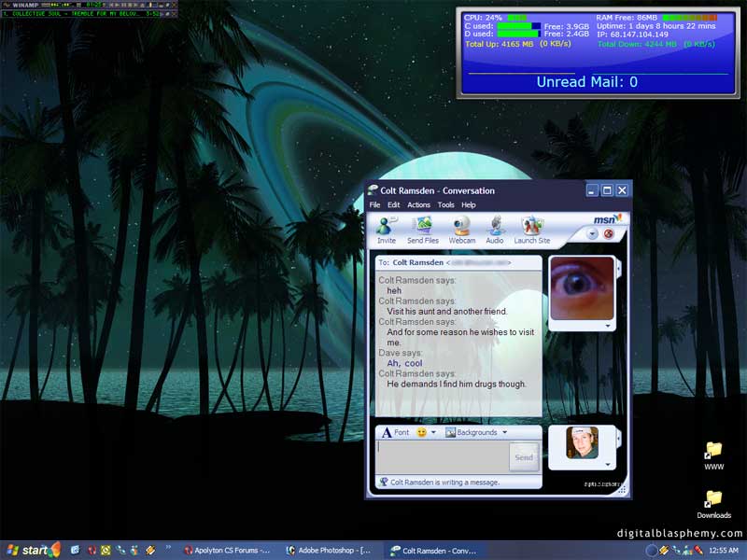This screenshot has height=560, width=747.
Task: Open the Font formatting option
Action: click(x=394, y=433)
